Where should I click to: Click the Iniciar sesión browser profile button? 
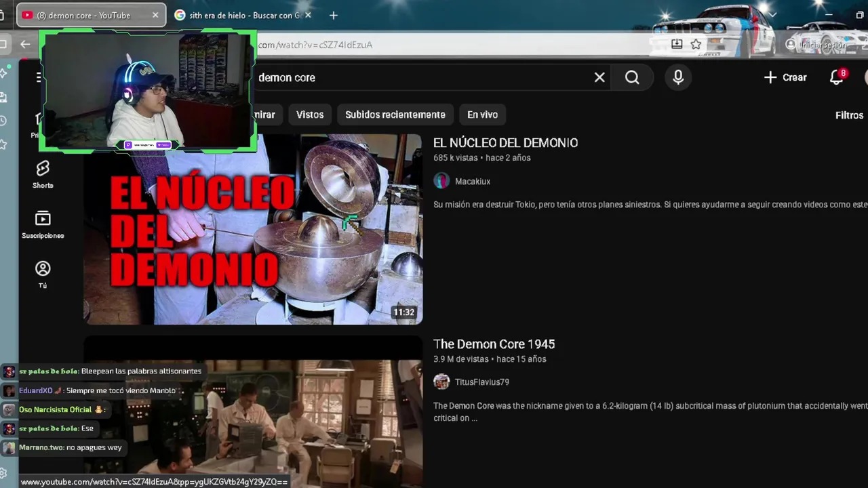(816, 45)
